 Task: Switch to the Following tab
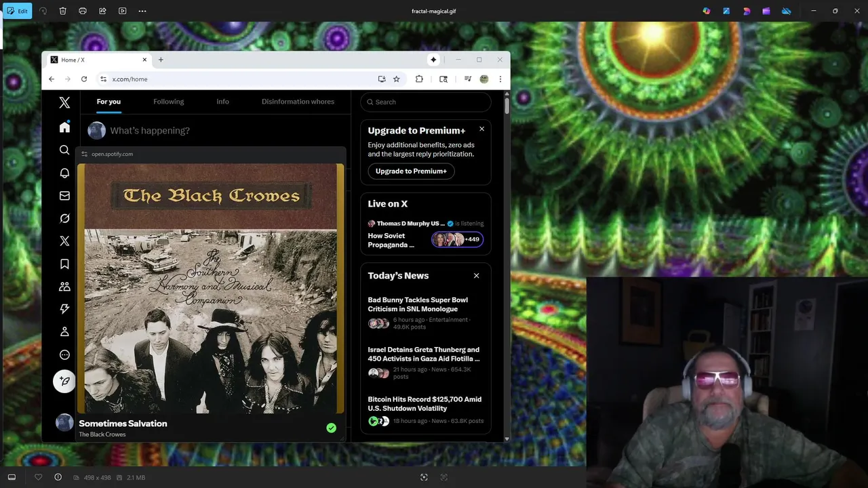pyautogui.click(x=168, y=102)
